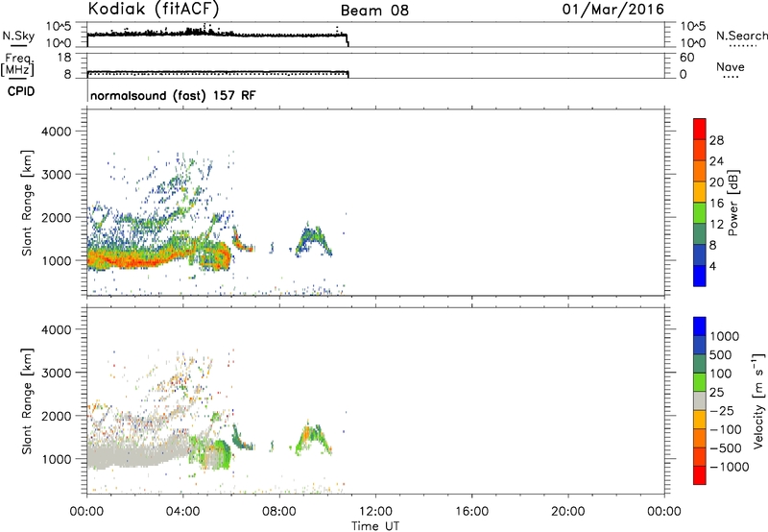This screenshot has height=532, width=768.
Task: Click the "Kodiak (fitACF)" title text
Action: (154, 9)
